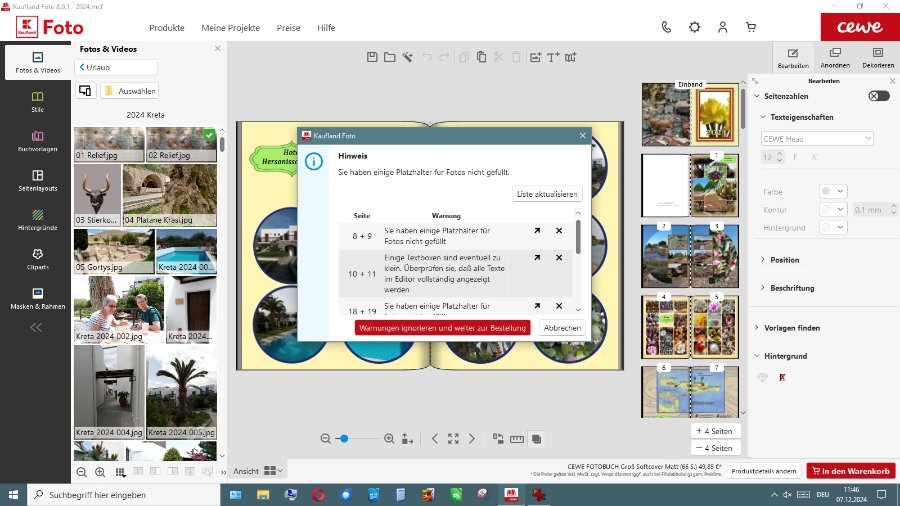Open the CEWE Head font dropdown
Screen dimensions: 900x506
point(817,138)
